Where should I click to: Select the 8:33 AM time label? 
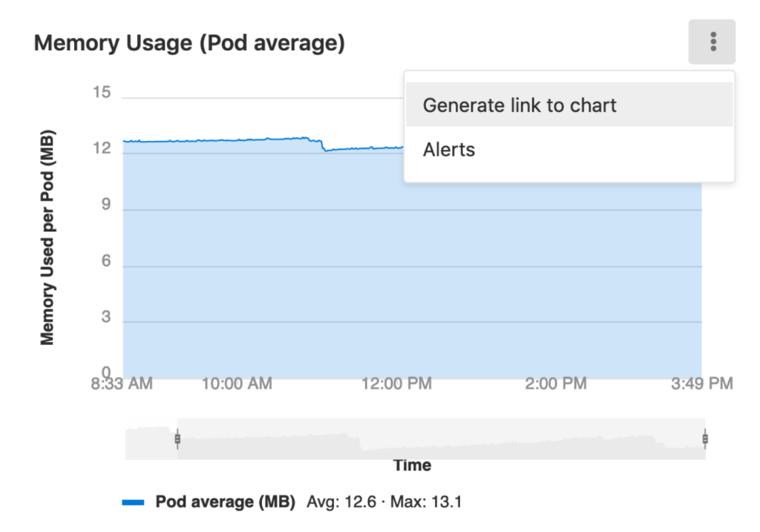tap(121, 385)
